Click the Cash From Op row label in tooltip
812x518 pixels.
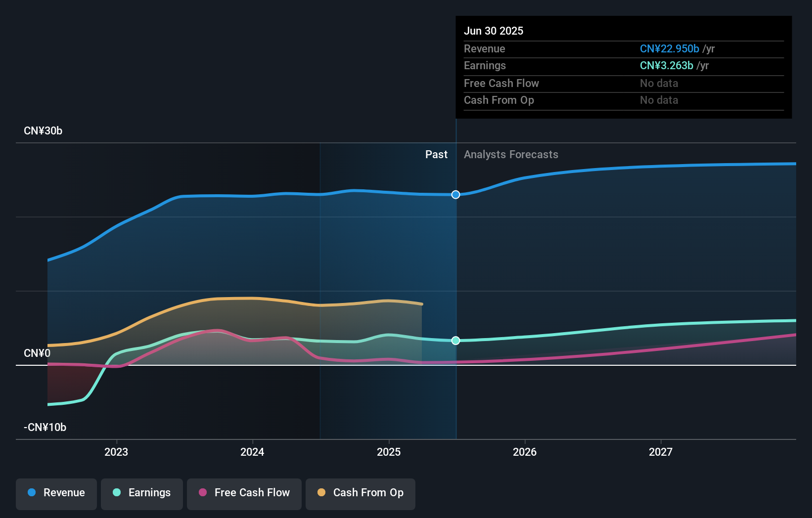coord(499,100)
